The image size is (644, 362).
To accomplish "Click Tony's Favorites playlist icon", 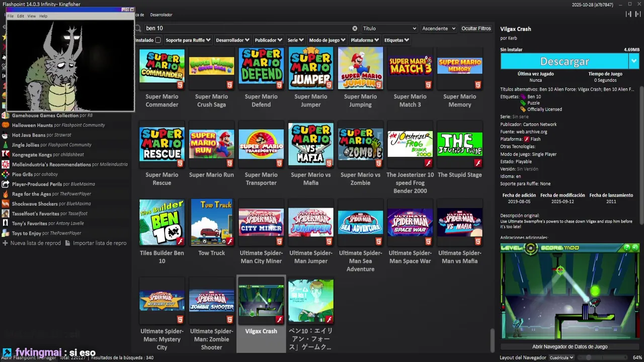I will point(6,223).
